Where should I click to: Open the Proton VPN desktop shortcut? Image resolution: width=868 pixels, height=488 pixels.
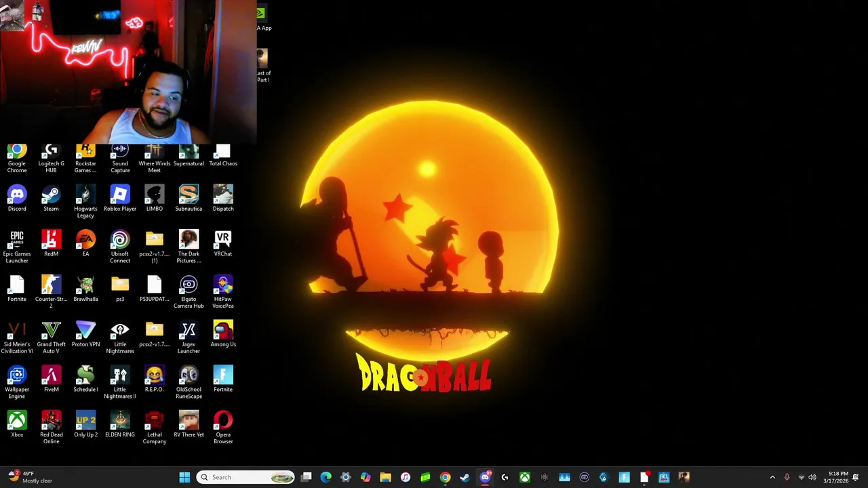point(85,334)
